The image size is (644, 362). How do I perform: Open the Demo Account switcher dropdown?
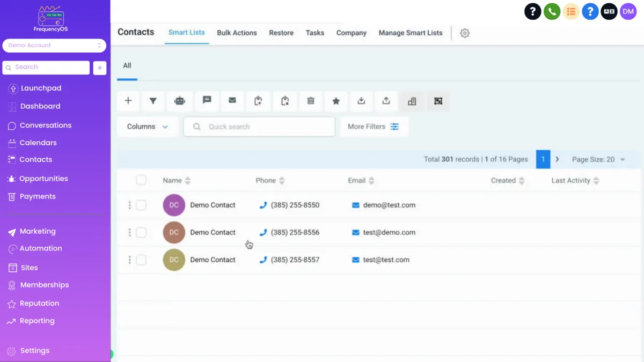54,46
